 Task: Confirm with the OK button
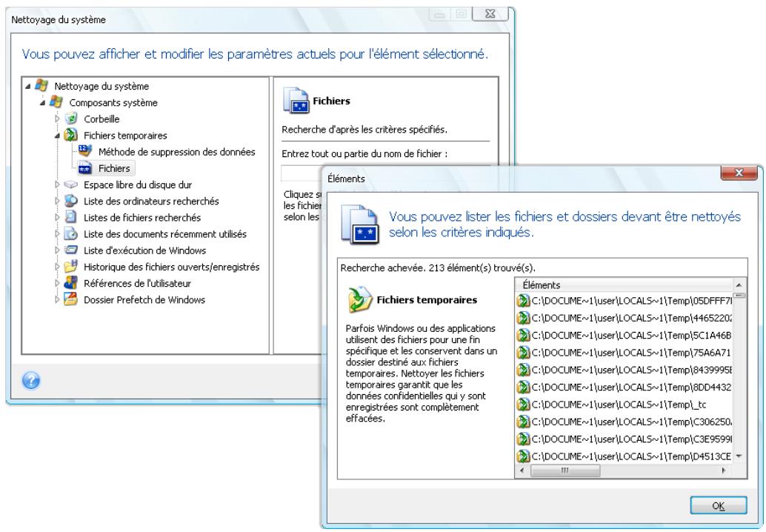[718, 505]
